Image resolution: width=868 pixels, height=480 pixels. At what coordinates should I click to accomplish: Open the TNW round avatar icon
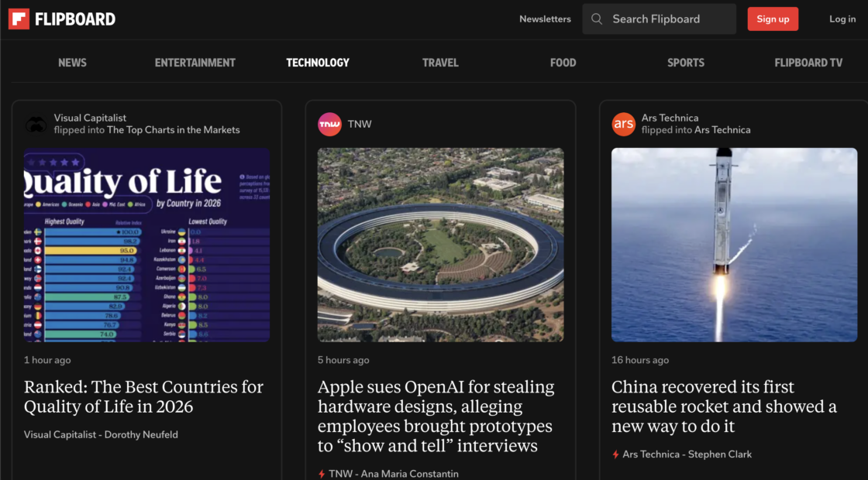click(x=329, y=125)
